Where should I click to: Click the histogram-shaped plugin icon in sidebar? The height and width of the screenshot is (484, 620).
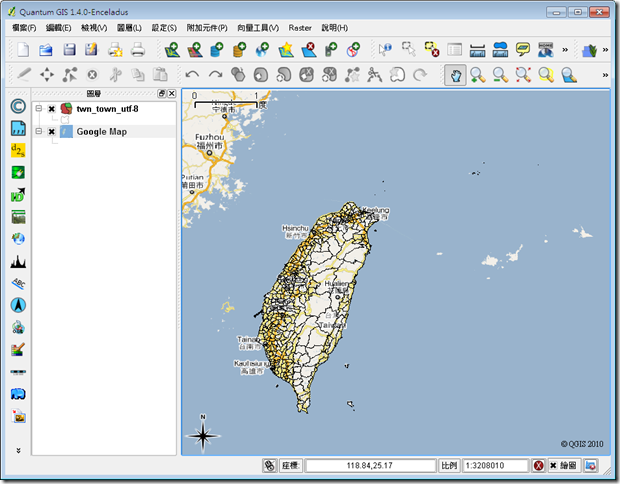18,261
